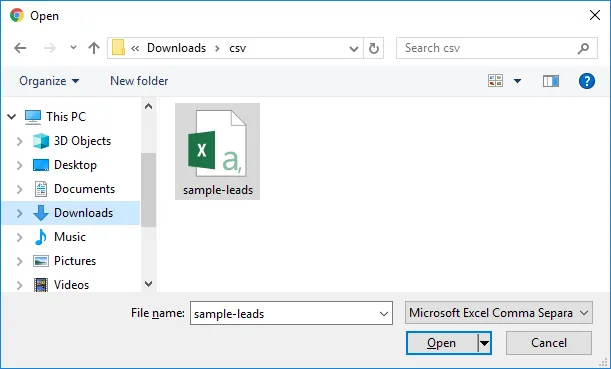Click the folder icon in address bar
Screen dimensions: 611x369
(x=118, y=48)
